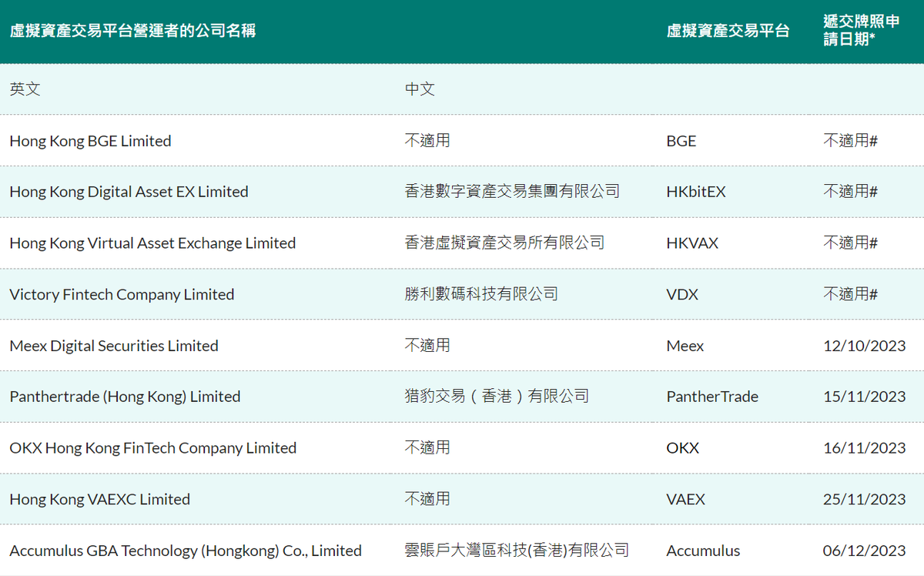Click Panthertrade (Hong Kong) Limited
The image size is (924, 576).
(x=125, y=396)
